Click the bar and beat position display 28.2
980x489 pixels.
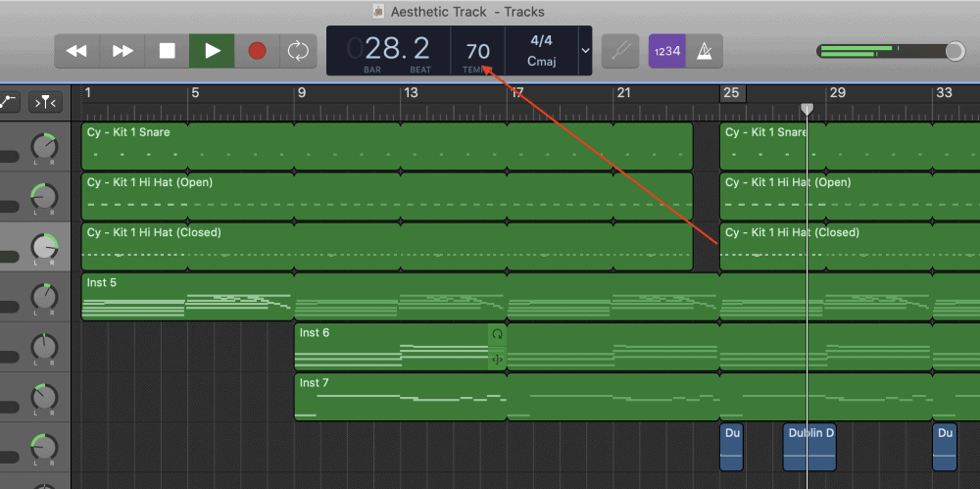(398, 49)
